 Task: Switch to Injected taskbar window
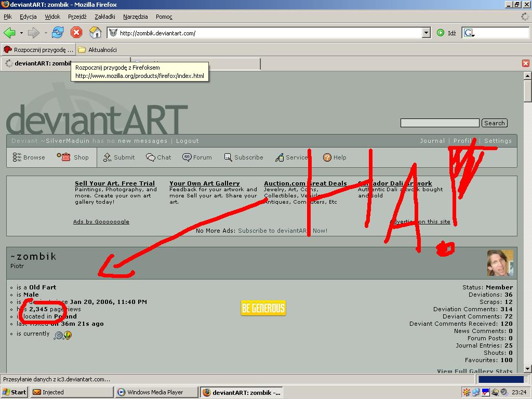(72, 392)
